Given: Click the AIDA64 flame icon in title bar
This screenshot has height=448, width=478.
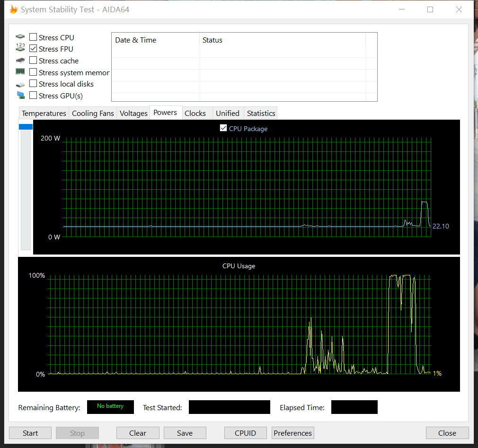Looking at the screenshot, I should click(13, 9).
